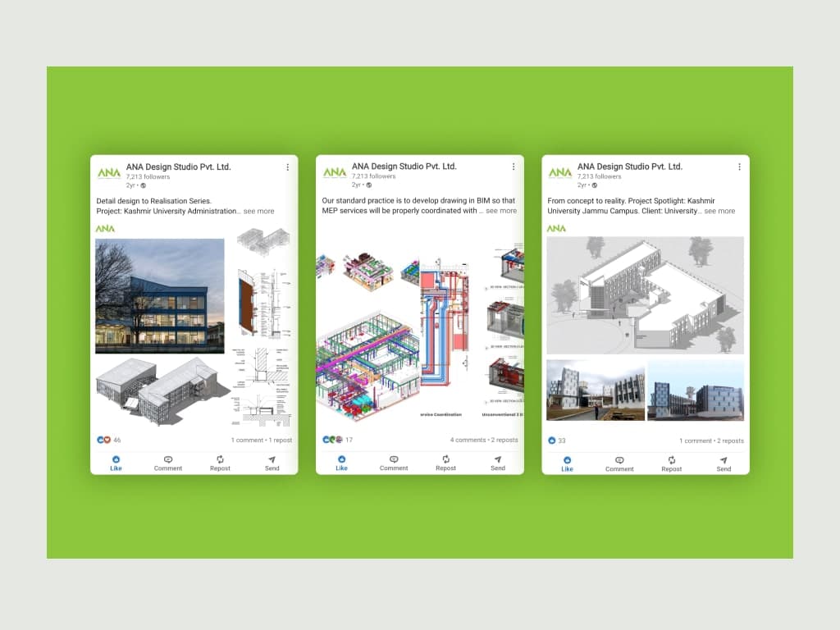Viewport: 840px width, 630px height.
Task: Send the Detail design to Realisation Series post
Action: [x=272, y=463]
